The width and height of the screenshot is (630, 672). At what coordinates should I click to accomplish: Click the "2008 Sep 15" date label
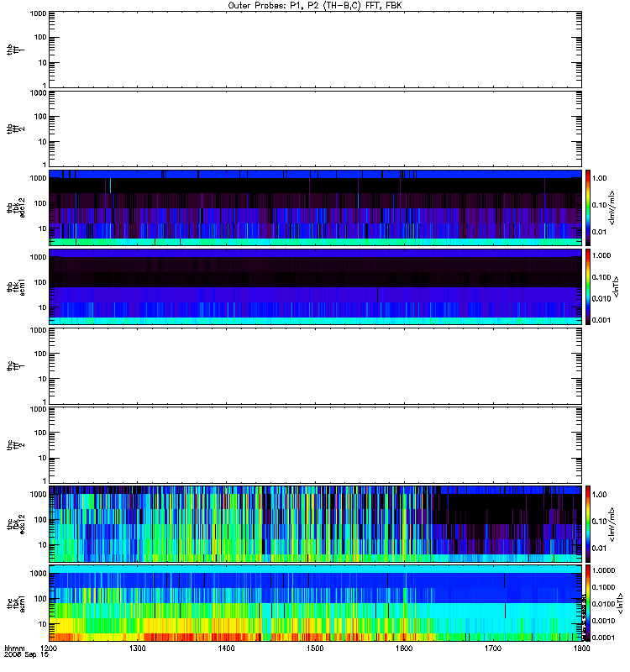26,655
